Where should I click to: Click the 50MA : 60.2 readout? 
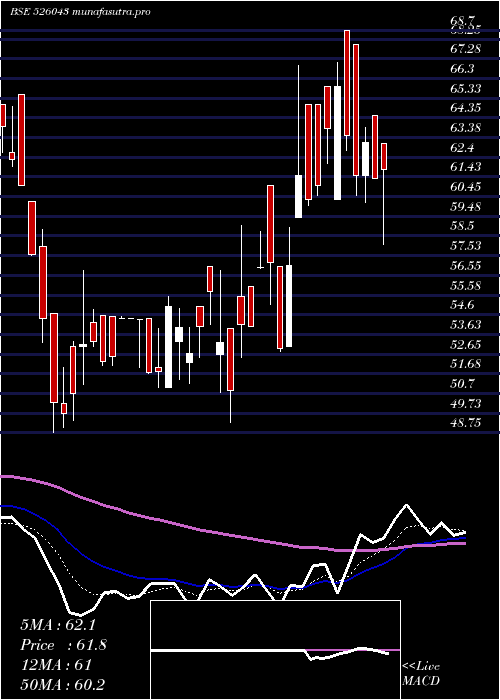coord(62,684)
